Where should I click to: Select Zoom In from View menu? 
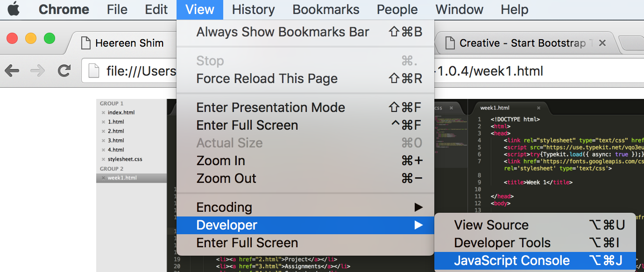305,160
